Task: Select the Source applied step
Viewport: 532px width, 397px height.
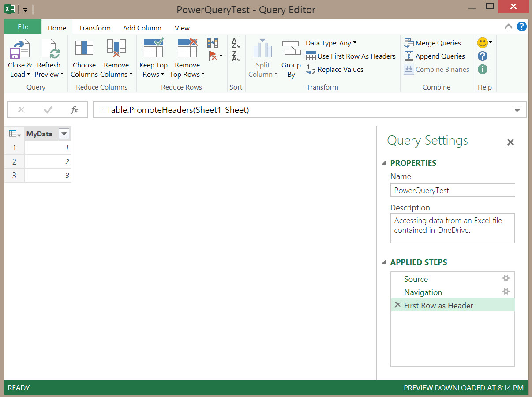Action: point(453,279)
